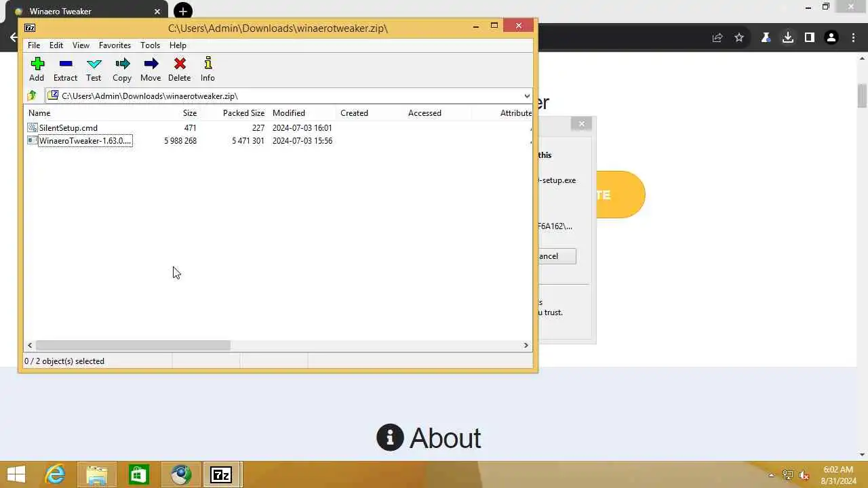Click the Info toolbar icon
This screenshot has height=488, width=868.
pyautogui.click(x=208, y=64)
